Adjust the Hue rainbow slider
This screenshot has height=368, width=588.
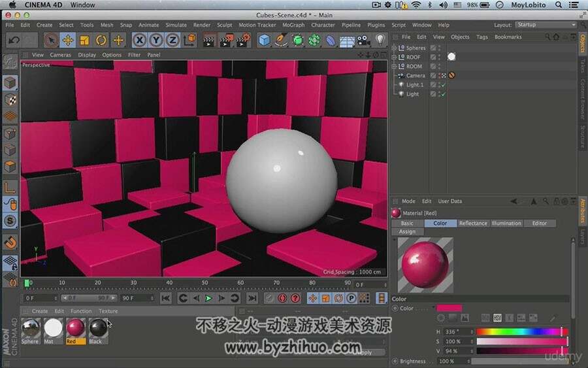pyautogui.click(x=522, y=332)
